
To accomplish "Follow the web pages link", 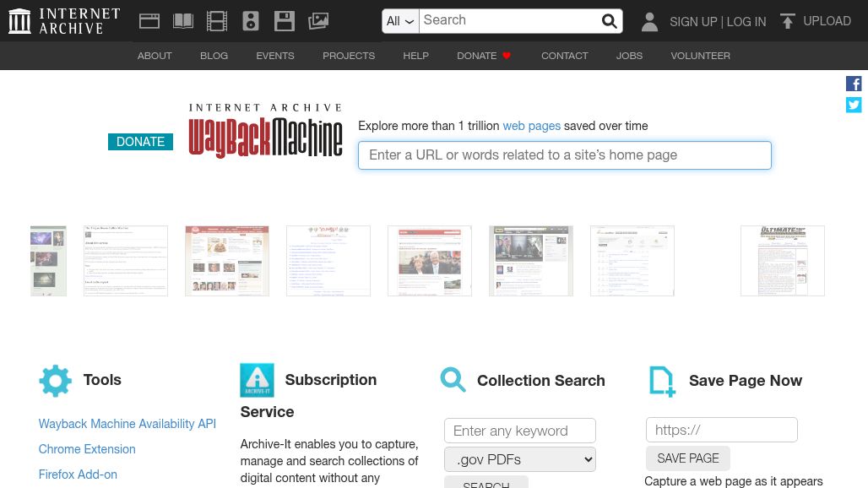I will tap(531, 126).
